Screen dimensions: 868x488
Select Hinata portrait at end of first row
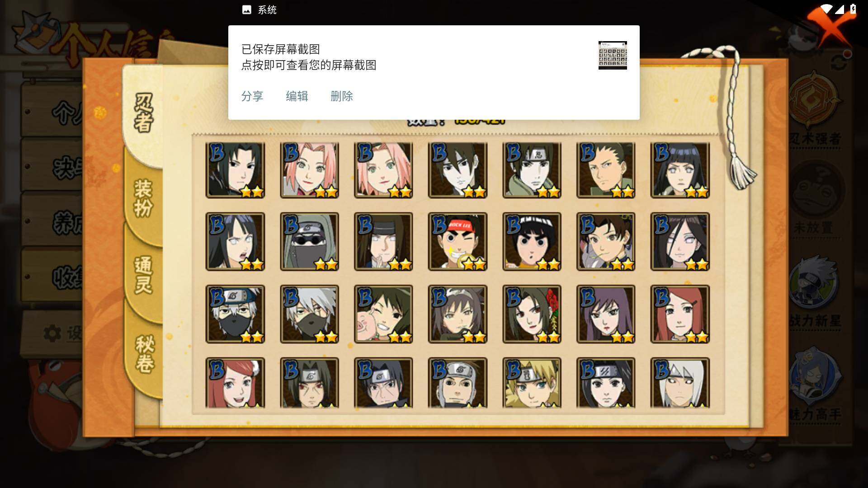coord(680,170)
